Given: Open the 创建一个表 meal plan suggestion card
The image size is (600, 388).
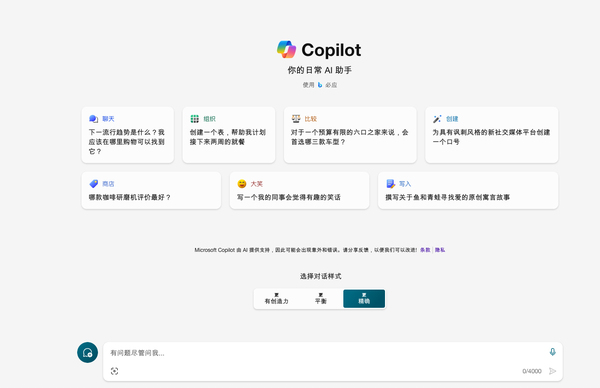Looking at the screenshot, I should click(x=229, y=135).
